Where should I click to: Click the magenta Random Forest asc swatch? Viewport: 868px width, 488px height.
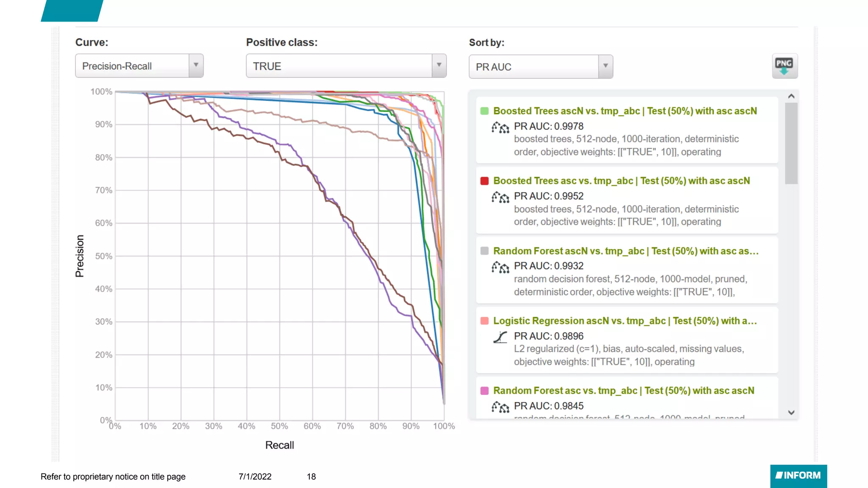coord(484,391)
